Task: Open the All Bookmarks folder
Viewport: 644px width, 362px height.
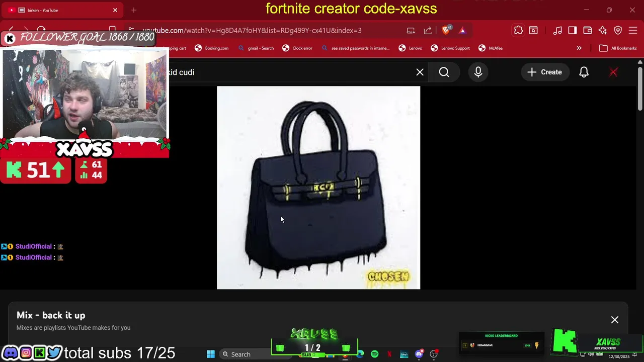Action: tap(618, 48)
